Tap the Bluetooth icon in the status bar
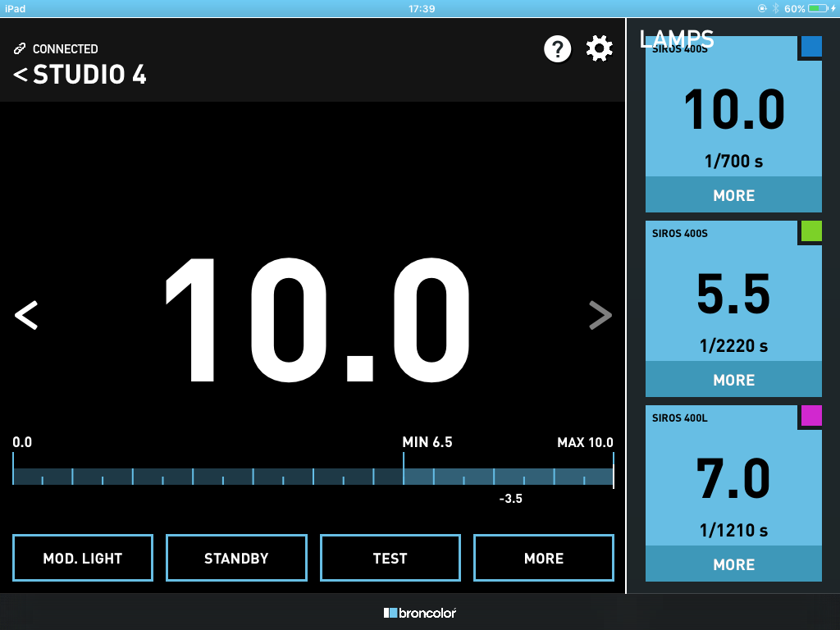The height and width of the screenshot is (630, 840). pos(774,8)
